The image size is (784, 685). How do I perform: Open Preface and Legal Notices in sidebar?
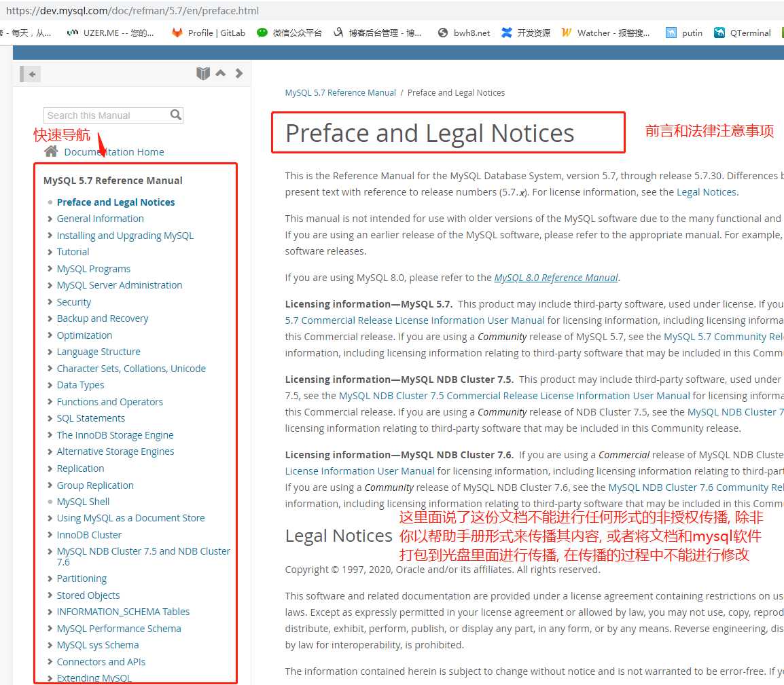tap(115, 202)
